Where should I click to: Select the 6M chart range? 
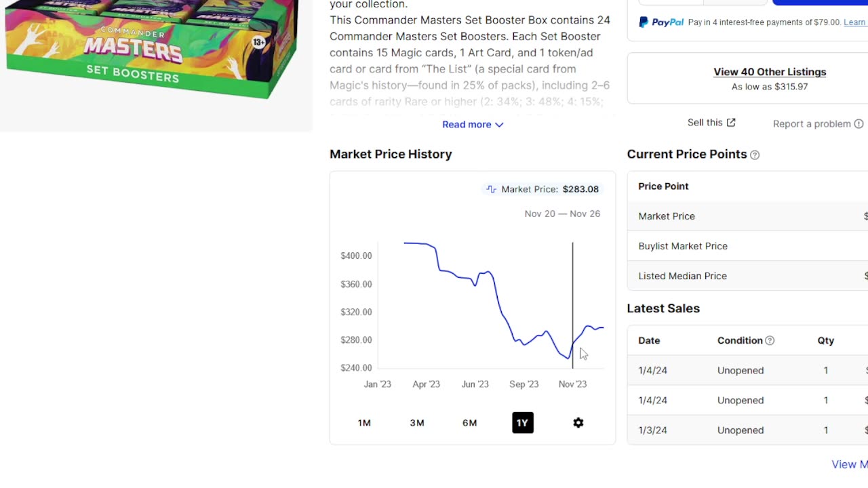pos(469,423)
